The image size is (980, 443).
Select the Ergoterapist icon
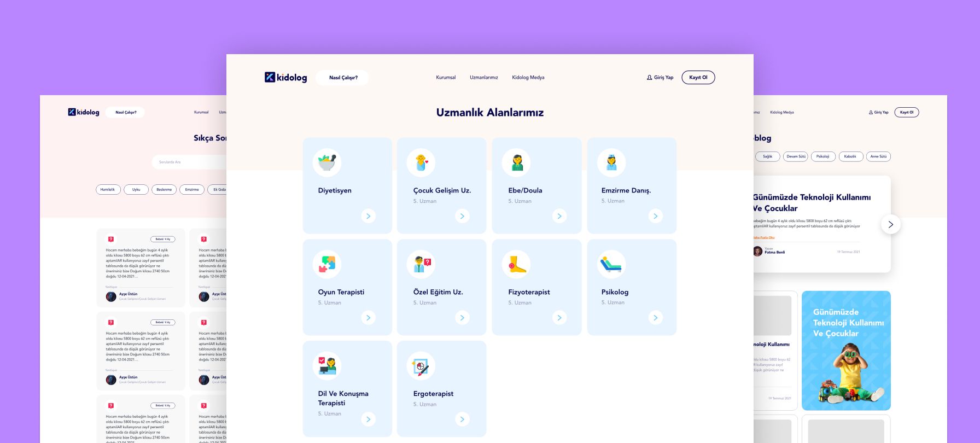pyautogui.click(x=421, y=366)
